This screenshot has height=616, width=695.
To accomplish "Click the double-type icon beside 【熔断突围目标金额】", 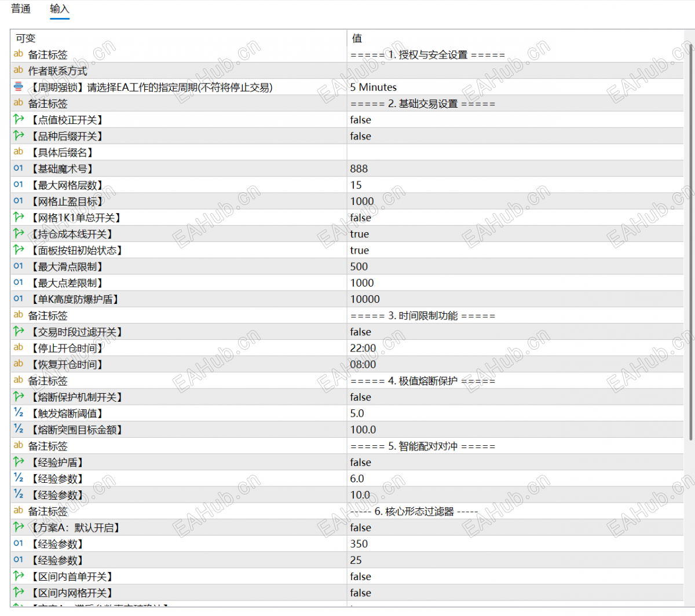I will click(19, 430).
